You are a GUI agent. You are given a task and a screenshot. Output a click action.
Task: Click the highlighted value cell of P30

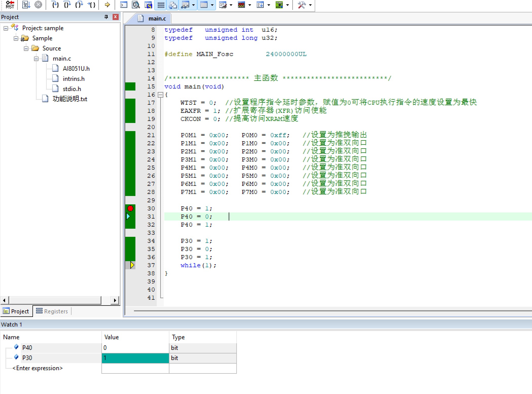tap(135, 358)
